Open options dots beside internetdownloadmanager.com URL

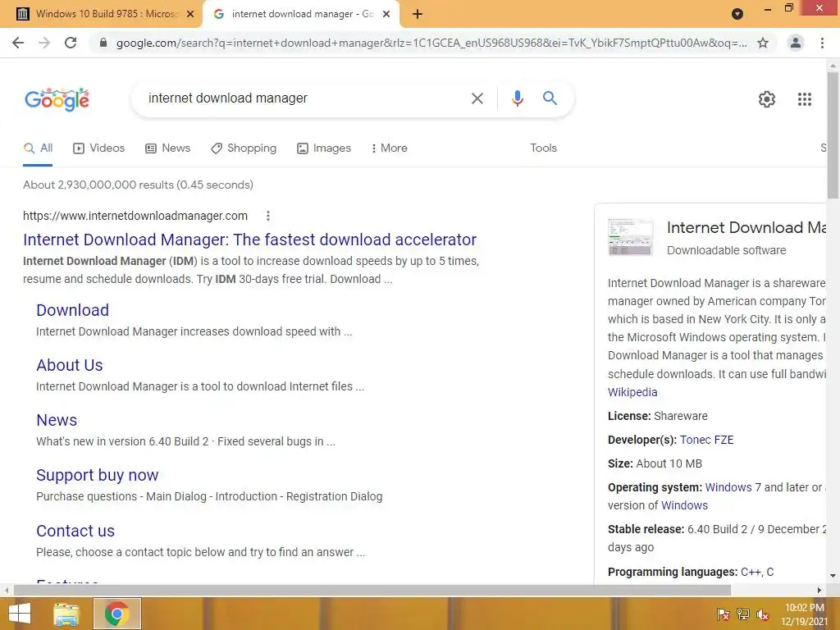(x=268, y=216)
